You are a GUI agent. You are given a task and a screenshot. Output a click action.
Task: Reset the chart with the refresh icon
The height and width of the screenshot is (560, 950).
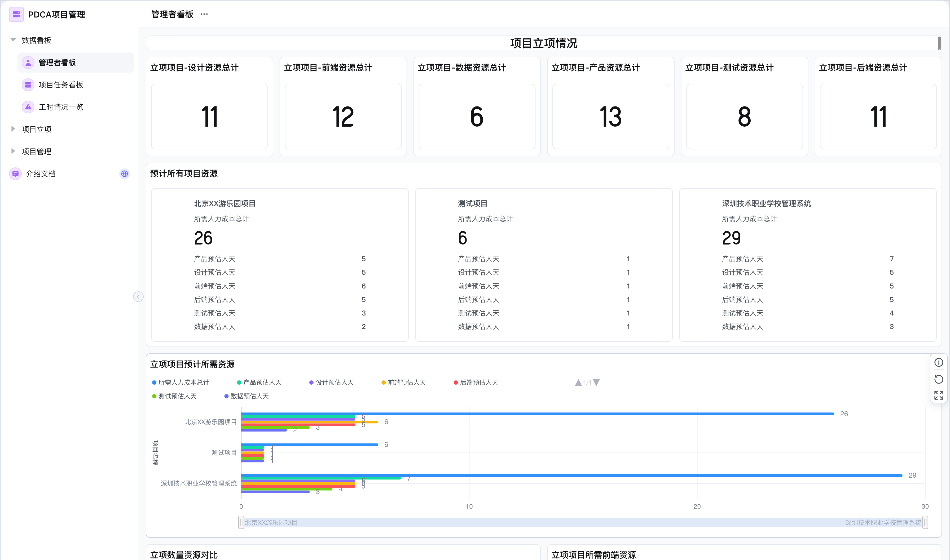pyautogui.click(x=939, y=379)
